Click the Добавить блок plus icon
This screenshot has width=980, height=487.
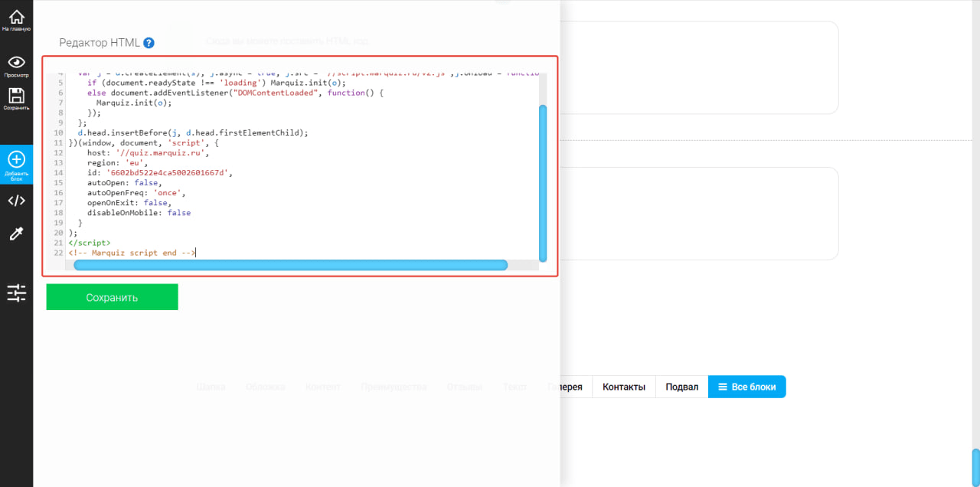click(16, 165)
